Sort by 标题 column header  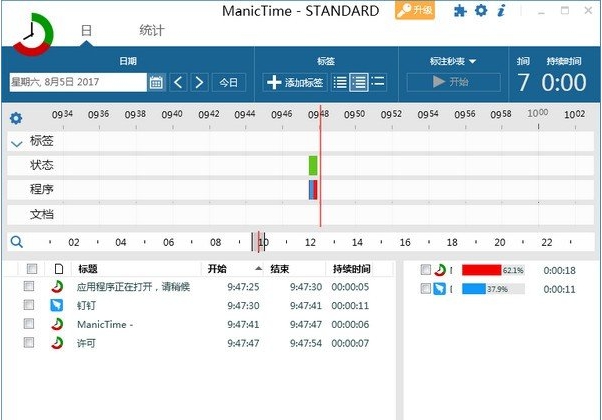click(x=88, y=269)
